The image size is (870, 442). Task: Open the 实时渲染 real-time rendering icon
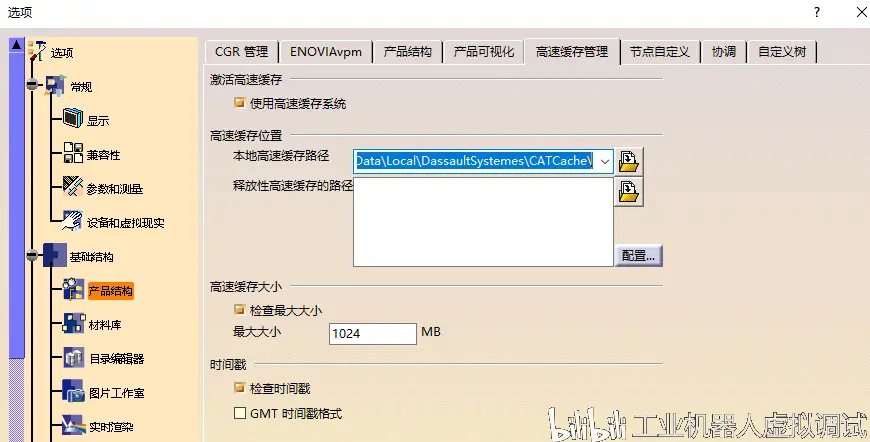tap(73, 426)
